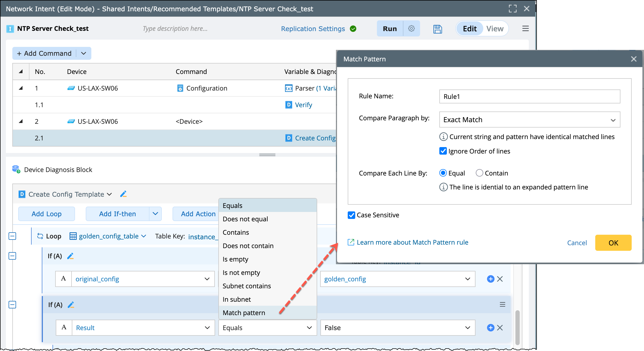
Task: Edit Create Config Template name with pencil
Action: click(123, 194)
